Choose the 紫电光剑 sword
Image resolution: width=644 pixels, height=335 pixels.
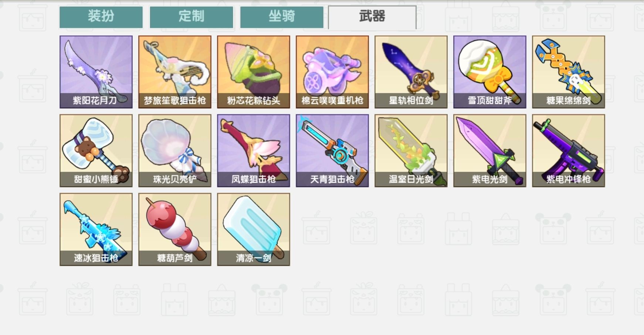(490, 150)
